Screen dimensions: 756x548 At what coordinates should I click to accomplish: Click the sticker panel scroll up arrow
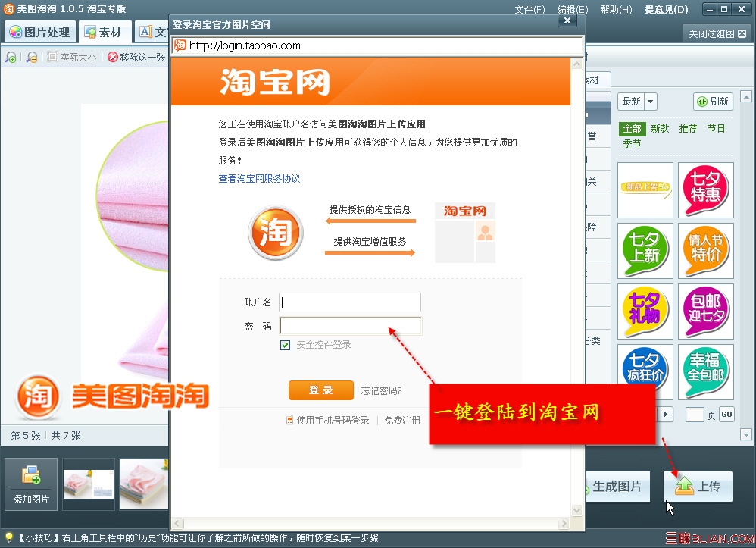click(x=746, y=96)
